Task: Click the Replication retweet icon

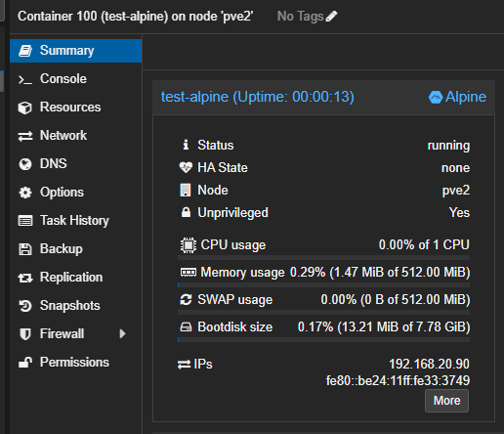Action: (x=25, y=278)
